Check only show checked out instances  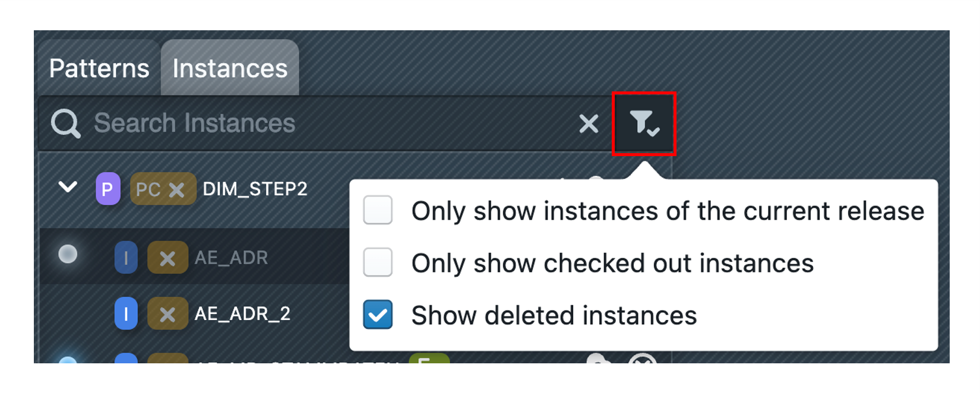point(378,262)
